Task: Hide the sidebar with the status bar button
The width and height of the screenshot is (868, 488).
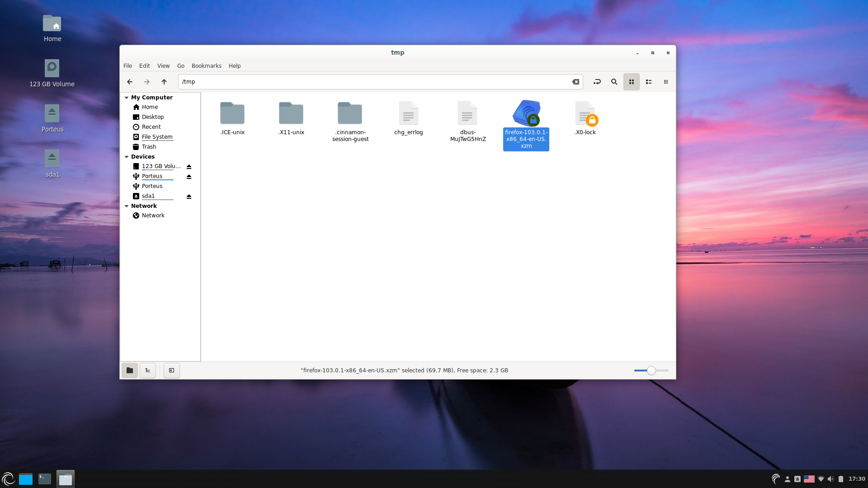Action: click(172, 371)
